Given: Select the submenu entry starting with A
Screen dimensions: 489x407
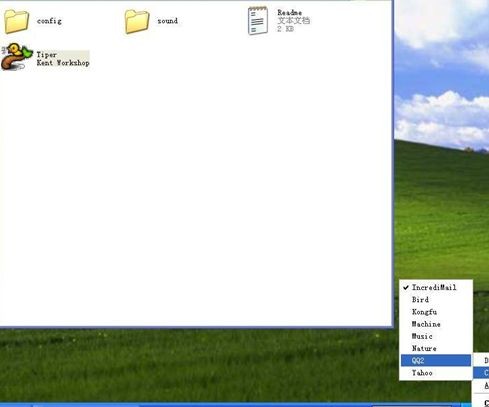Looking at the screenshot, I should 482,386.
